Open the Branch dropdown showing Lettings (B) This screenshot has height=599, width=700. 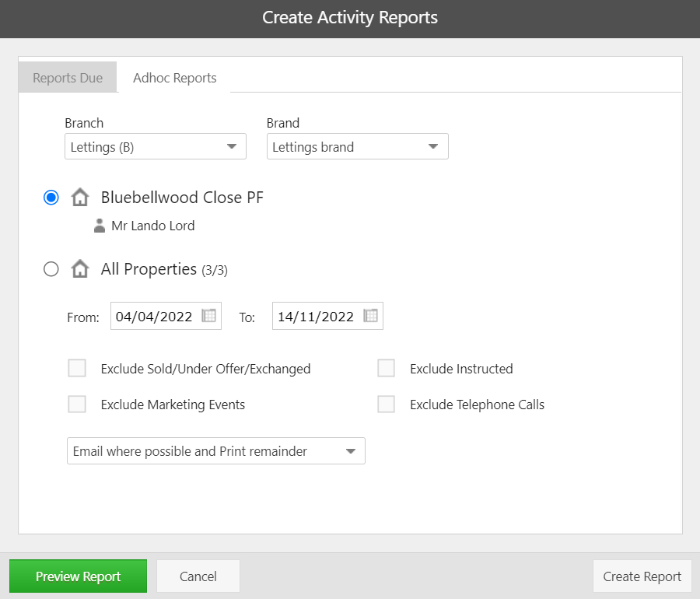(x=156, y=146)
